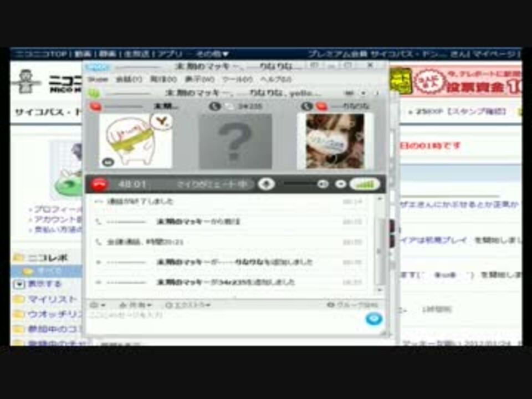The image size is (532, 399).
Task: Select the cartoon avatar with the yellow scarf
Action: [136, 140]
